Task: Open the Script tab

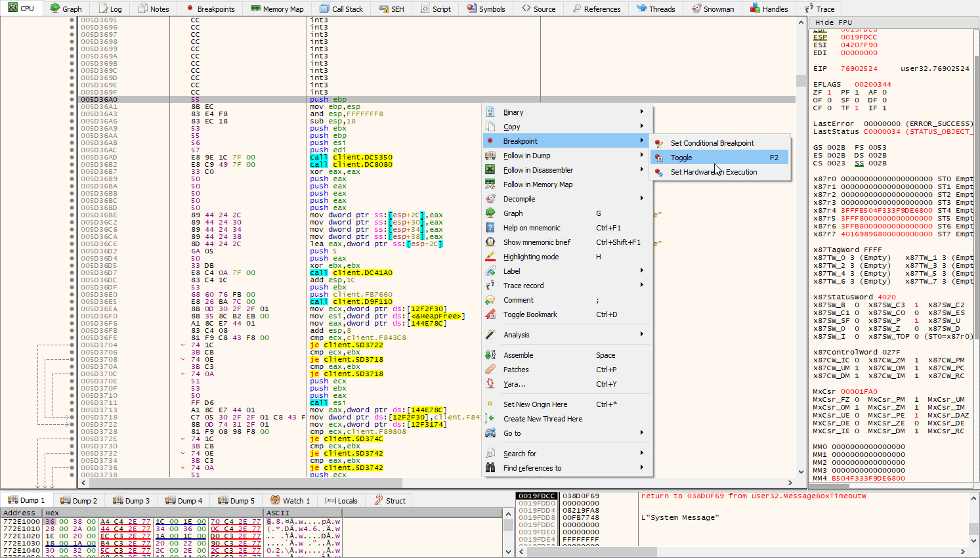Action: tap(436, 9)
